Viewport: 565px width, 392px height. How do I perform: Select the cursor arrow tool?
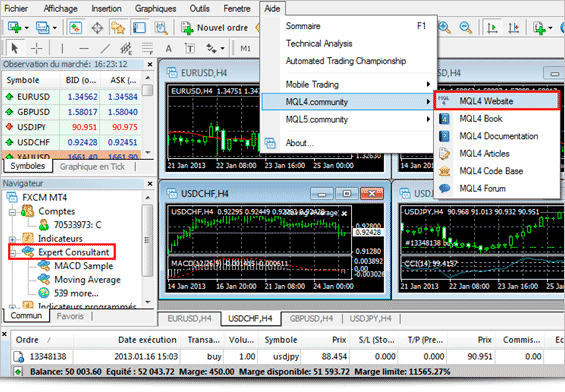(x=15, y=48)
